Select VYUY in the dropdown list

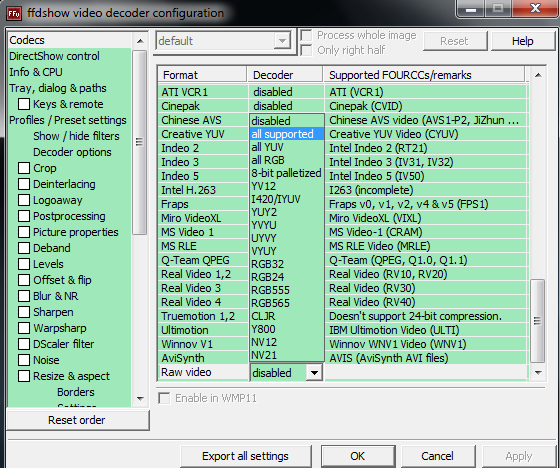coord(287,251)
